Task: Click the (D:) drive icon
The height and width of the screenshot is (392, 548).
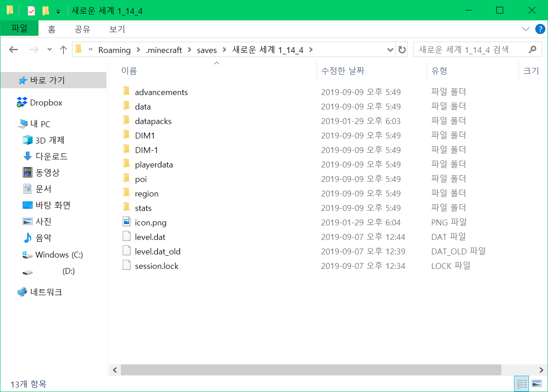Action: pyautogui.click(x=28, y=272)
